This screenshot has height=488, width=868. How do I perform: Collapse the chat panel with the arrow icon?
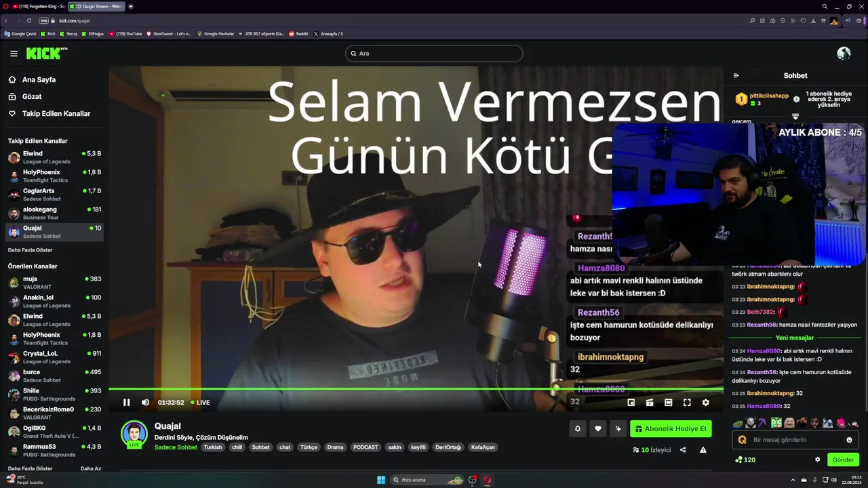tap(736, 76)
